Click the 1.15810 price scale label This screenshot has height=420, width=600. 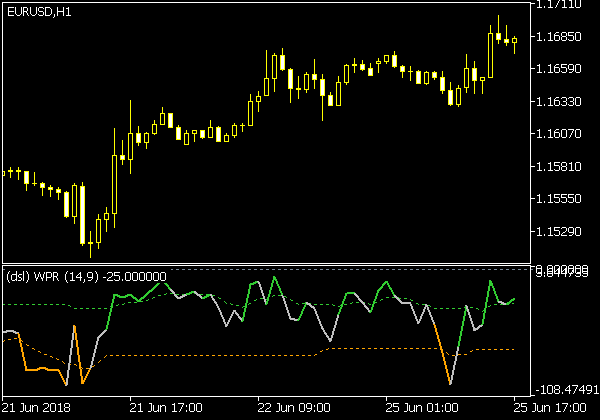coord(559,167)
